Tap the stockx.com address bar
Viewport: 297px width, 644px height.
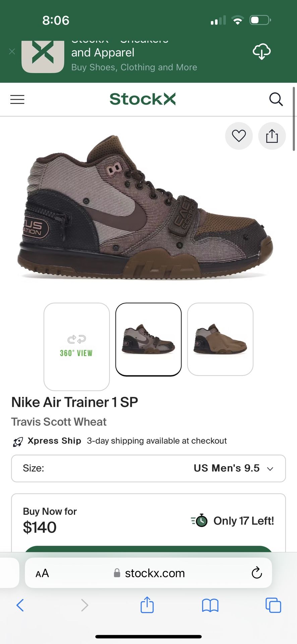148,573
